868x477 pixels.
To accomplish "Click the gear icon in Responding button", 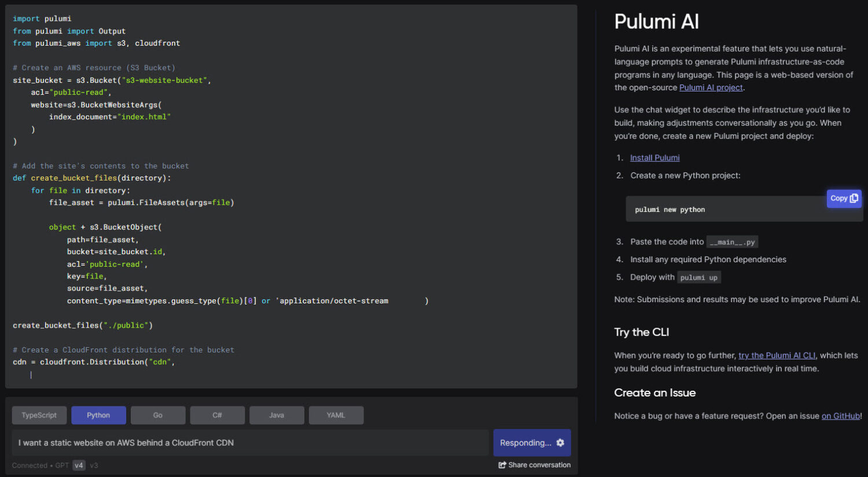I will (x=560, y=443).
